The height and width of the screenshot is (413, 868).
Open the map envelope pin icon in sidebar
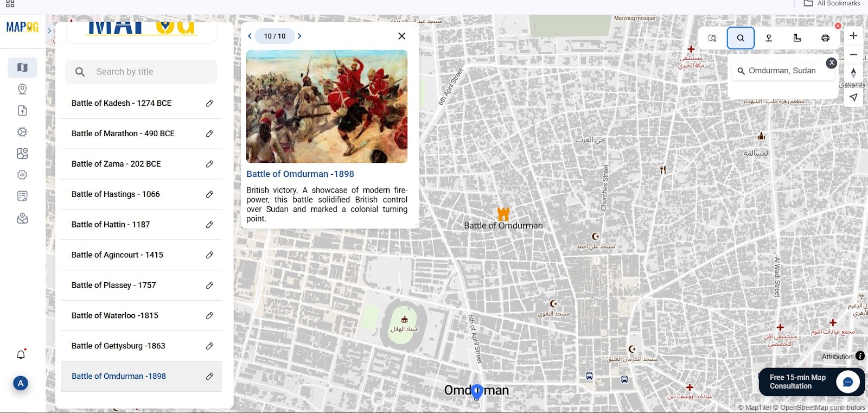[22, 218]
